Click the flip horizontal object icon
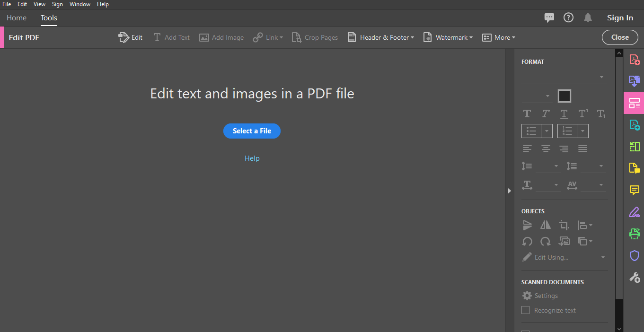Viewport: 644px width, 332px height. (x=546, y=225)
